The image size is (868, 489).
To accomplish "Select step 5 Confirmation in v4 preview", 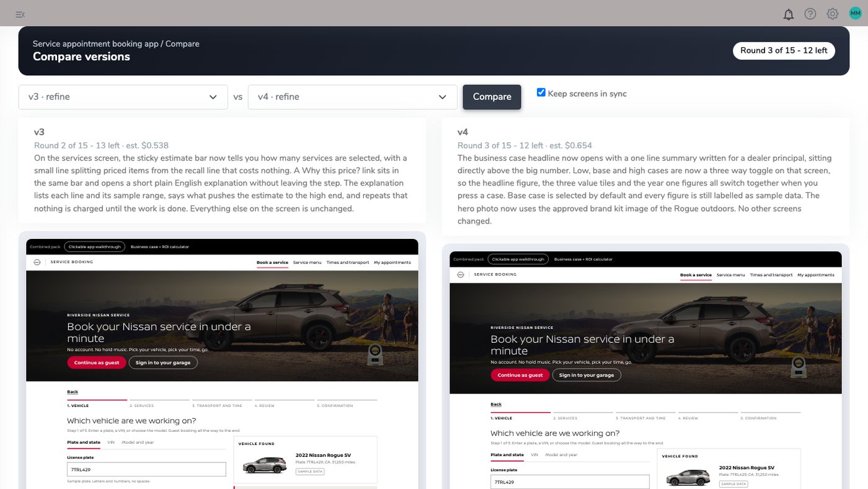I will click(x=770, y=416).
